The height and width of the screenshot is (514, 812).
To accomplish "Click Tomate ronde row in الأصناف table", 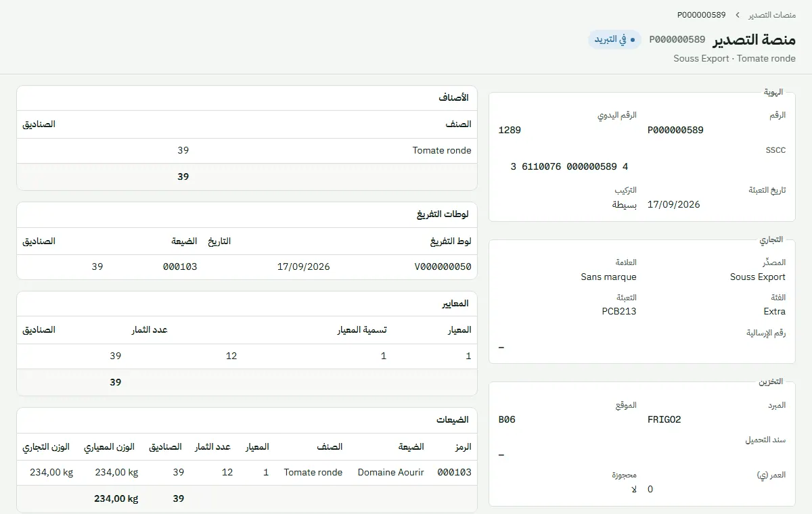I will (x=247, y=151).
